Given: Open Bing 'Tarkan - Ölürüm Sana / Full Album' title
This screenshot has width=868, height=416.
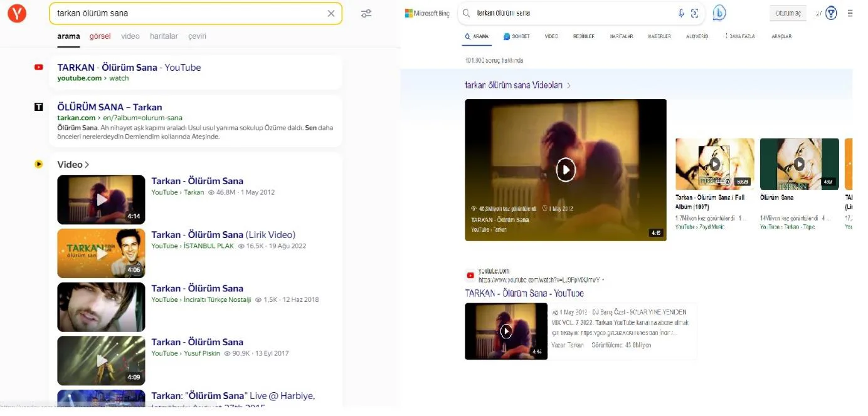Looking at the screenshot, I should pos(710,202).
